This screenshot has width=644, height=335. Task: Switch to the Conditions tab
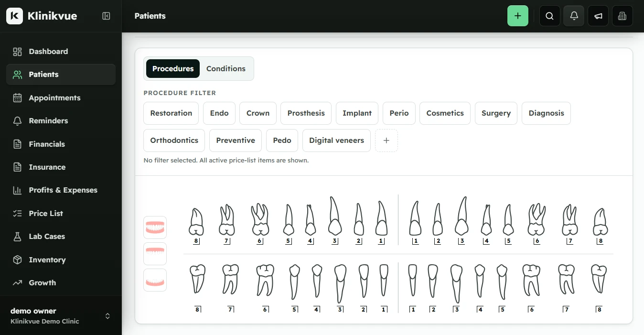(226, 69)
